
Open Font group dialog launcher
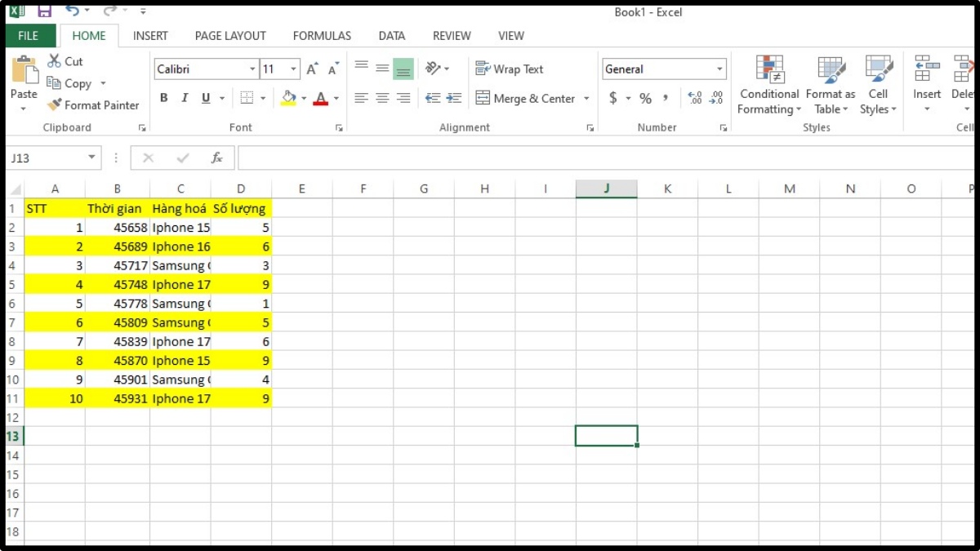click(339, 128)
